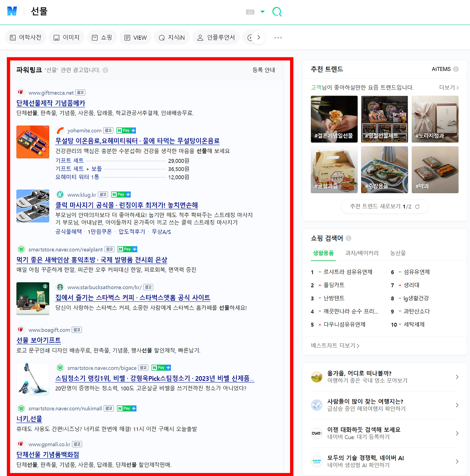Click the N Pay badge beside smartstore realplant

click(x=127, y=249)
